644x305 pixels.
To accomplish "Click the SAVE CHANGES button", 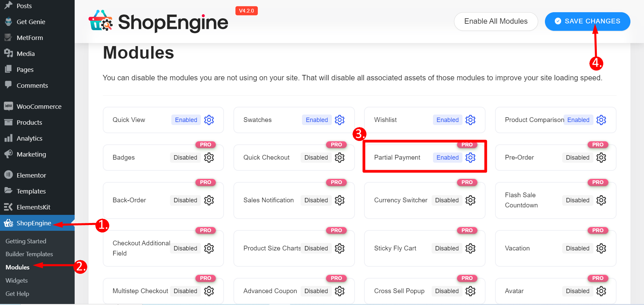I will tap(587, 21).
